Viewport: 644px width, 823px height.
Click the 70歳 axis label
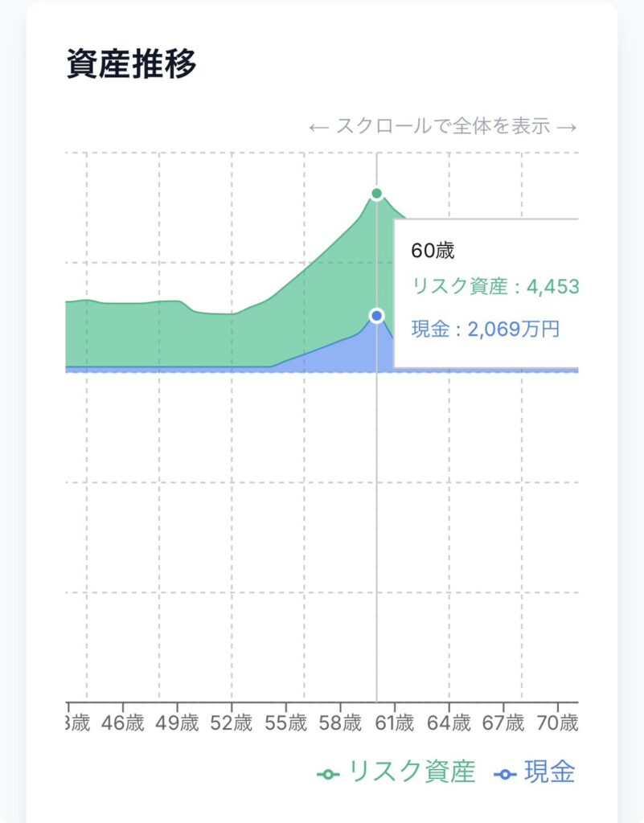tap(557, 723)
